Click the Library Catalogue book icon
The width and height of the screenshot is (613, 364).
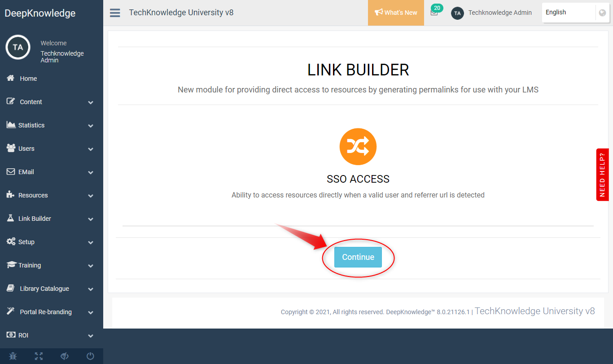click(11, 288)
